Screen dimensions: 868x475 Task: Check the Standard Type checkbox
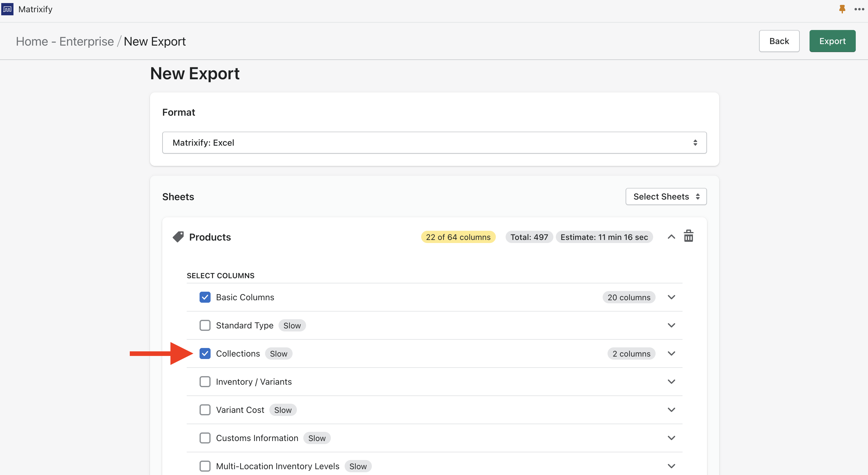pos(205,325)
